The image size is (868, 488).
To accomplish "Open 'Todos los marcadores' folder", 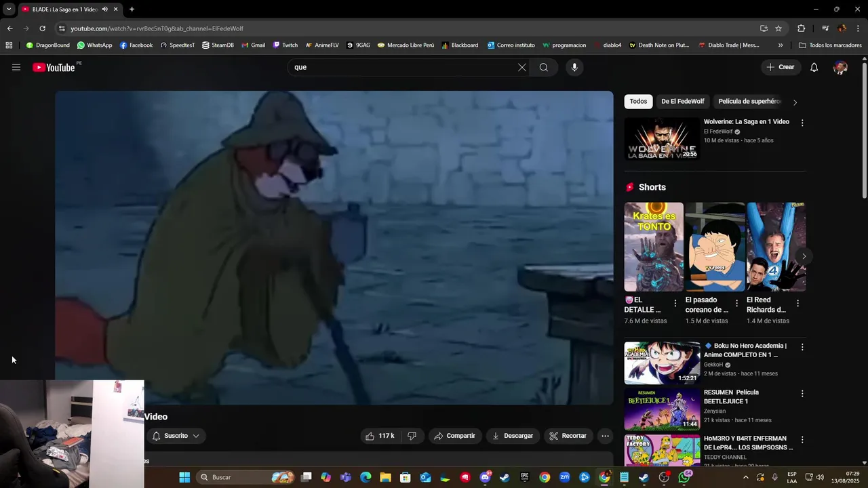I will 830,45.
